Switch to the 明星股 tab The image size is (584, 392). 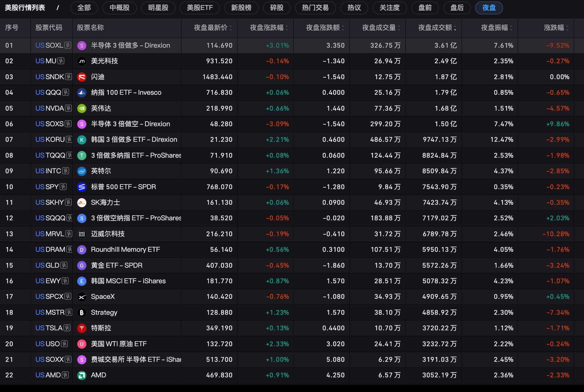pos(158,8)
